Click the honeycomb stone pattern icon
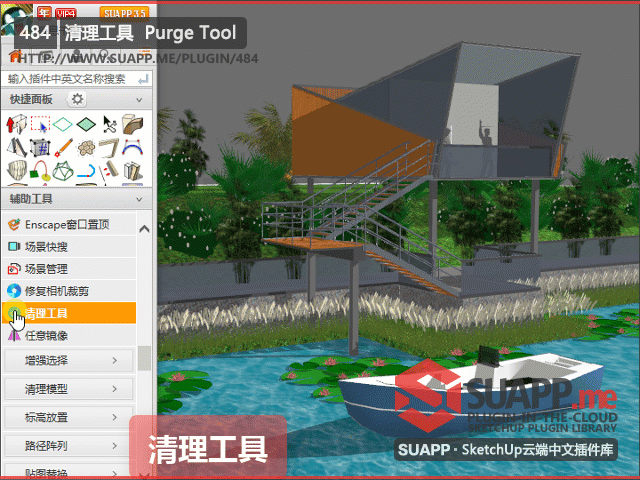 tap(86, 148)
